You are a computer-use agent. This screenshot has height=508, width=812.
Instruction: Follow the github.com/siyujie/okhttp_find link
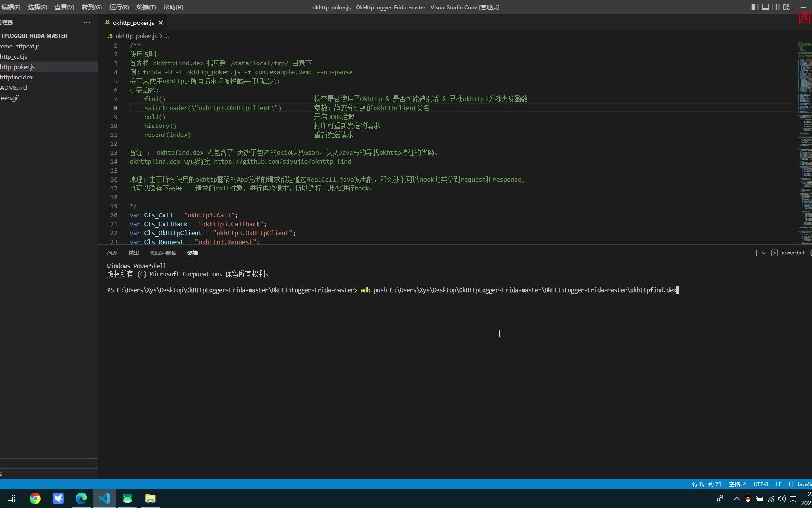(x=282, y=161)
